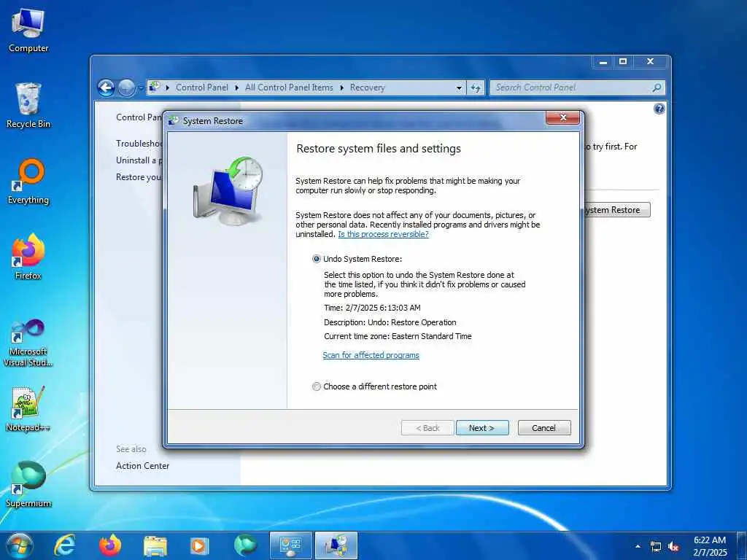Open the Supermium desktop shortcut
Viewport: 747px width, 560px height.
coord(28,484)
